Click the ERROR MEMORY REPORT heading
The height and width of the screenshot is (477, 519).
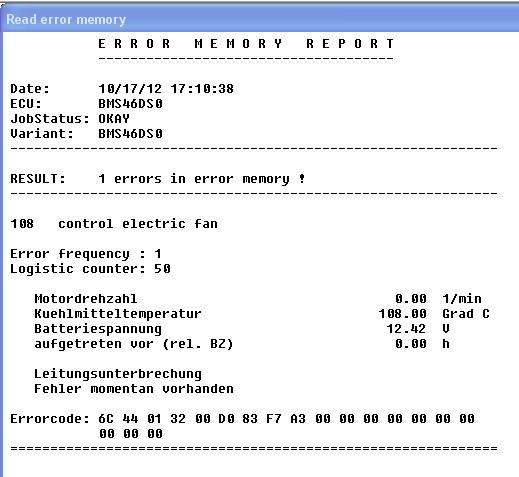pos(246,44)
